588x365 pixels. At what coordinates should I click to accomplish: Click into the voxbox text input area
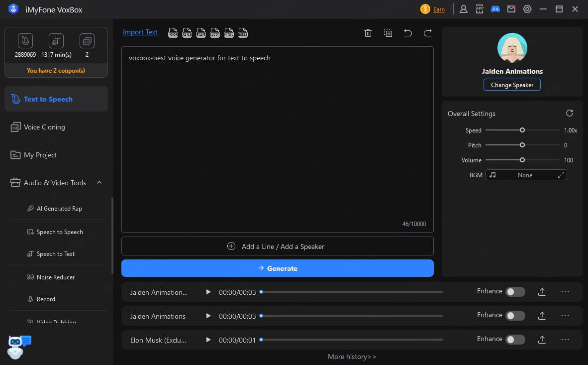pos(278,139)
